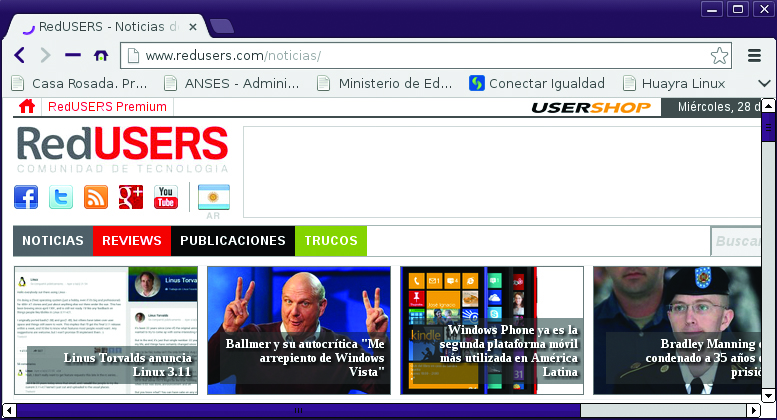
Task: Open the RSS feed icon
Action: [96, 197]
